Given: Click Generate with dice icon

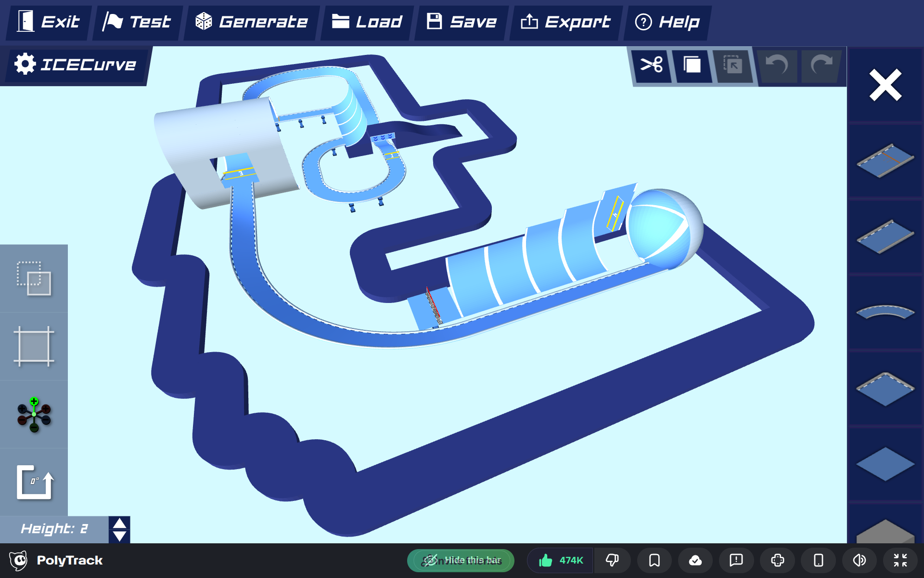Looking at the screenshot, I should (x=251, y=22).
